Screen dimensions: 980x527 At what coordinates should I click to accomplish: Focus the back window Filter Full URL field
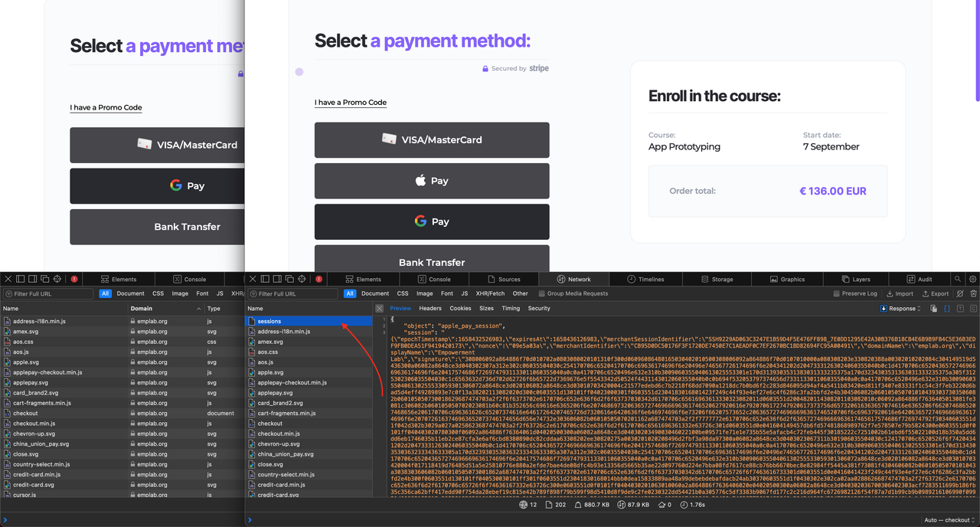pos(49,293)
